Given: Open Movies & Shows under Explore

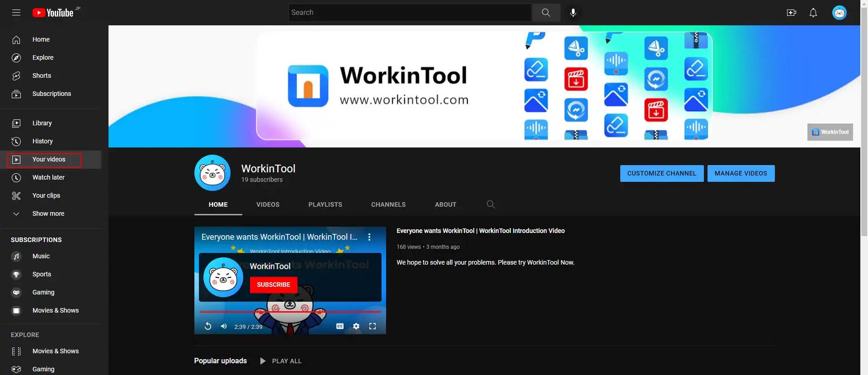Looking at the screenshot, I should point(51,351).
